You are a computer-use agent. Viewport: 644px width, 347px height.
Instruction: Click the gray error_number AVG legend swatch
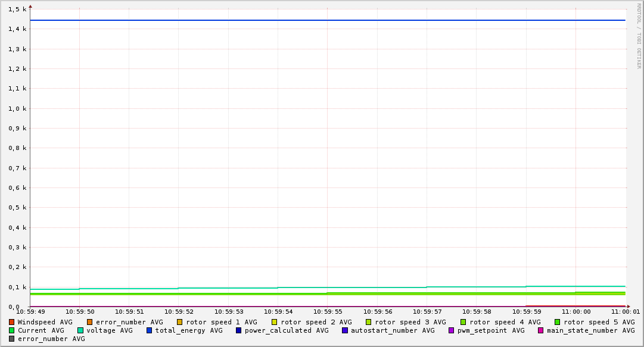point(12,339)
